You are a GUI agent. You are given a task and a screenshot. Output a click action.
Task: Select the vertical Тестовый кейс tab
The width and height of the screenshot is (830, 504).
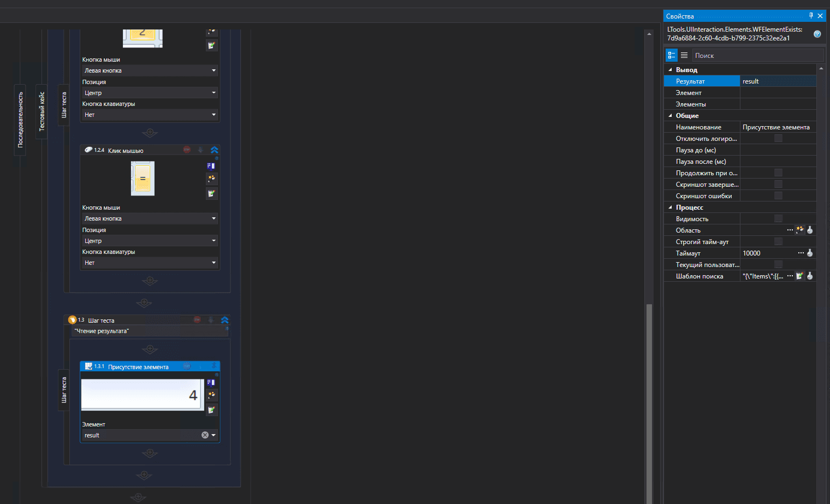pos(41,111)
